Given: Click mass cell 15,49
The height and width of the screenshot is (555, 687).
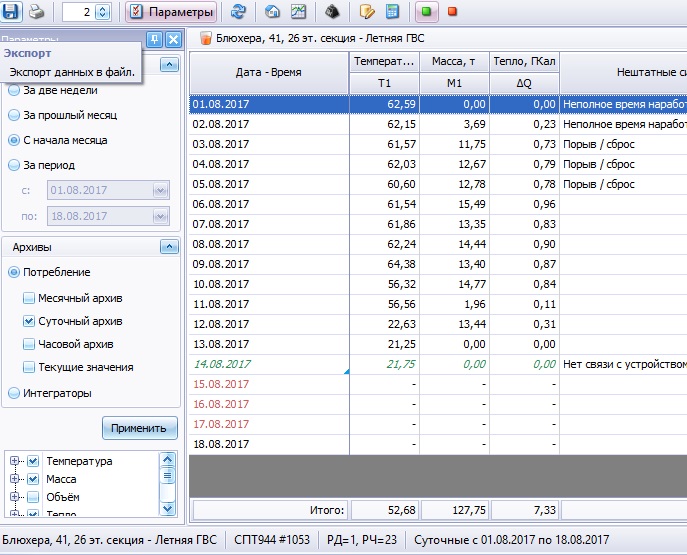Looking at the screenshot, I should (454, 204).
